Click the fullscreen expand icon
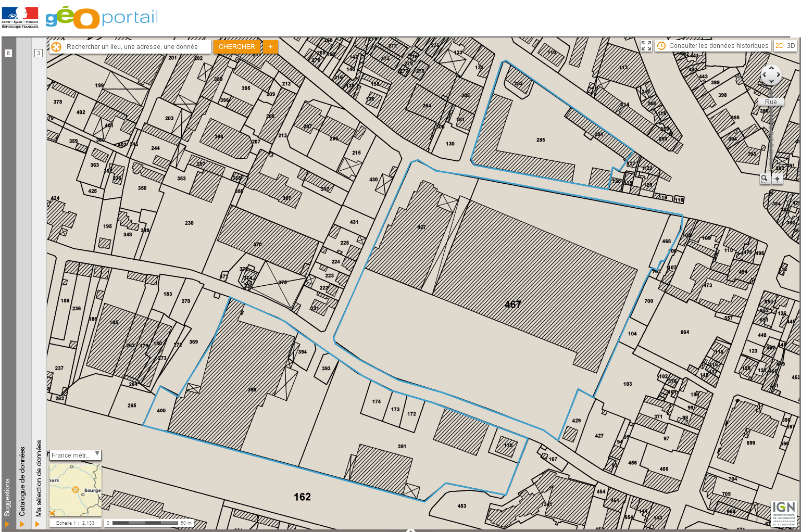The image size is (801, 532). (646, 46)
